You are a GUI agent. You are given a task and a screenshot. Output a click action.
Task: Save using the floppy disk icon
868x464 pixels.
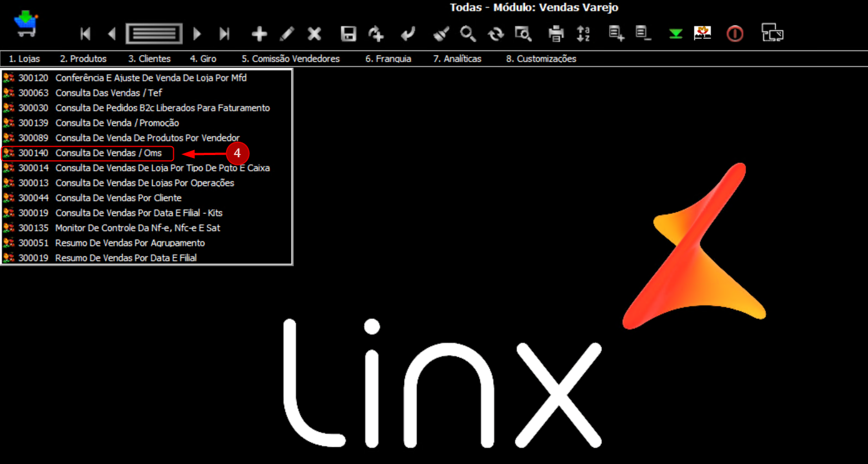tap(348, 34)
